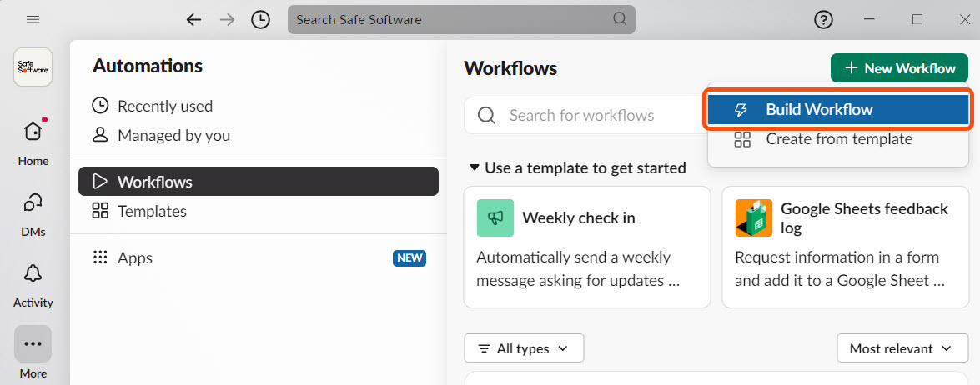Open the hamburger menu icon
Viewport: 980px width, 385px height.
tap(33, 19)
